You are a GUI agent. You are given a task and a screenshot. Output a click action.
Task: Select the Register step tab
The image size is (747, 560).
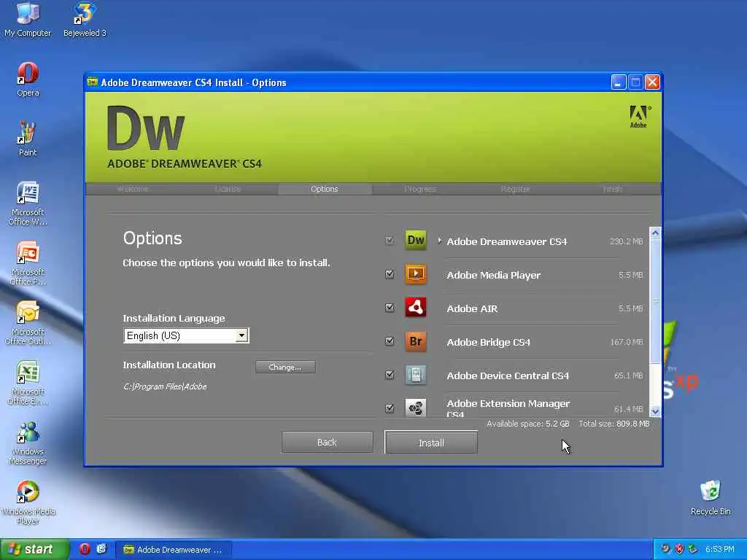pyautogui.click(x=516, y=189)
